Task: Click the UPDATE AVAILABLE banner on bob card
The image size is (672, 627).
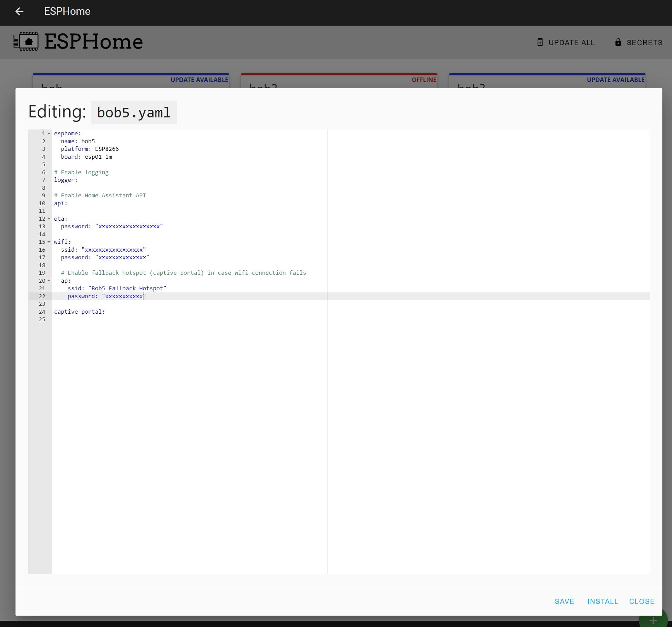Action: (x=199, y=80)
